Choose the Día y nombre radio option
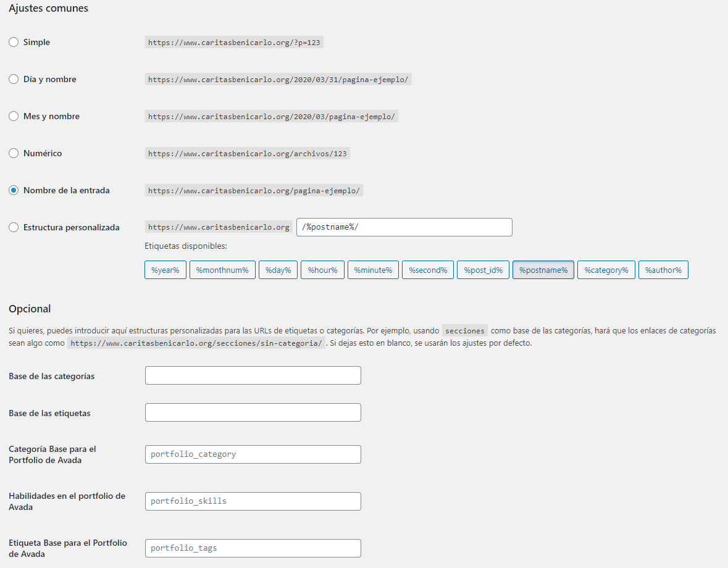Image resolution: width=728 pixels, height=568 pixels. click(14, 80)
